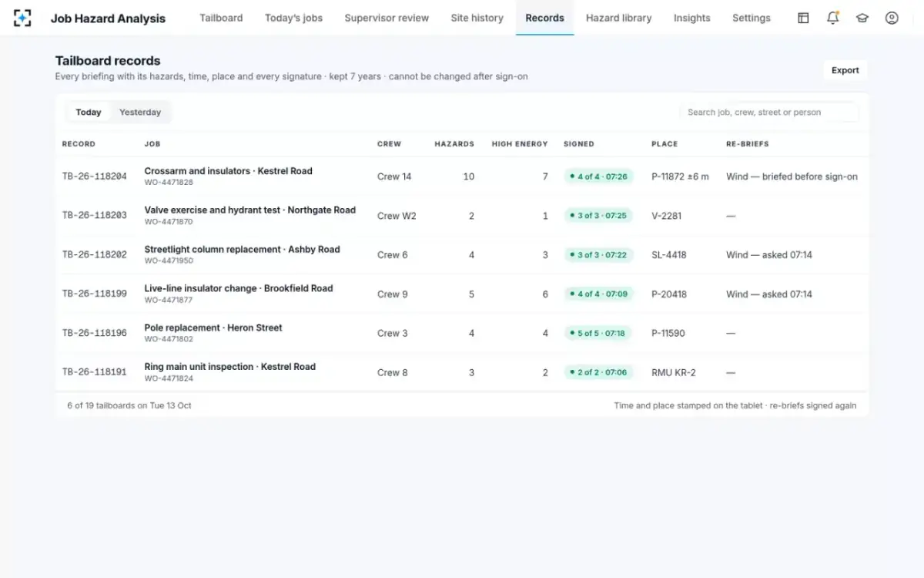Image resolution: width=924 pixels, height=578 pixels.
Task: Click the '4 of 4 · 07:26' signed badge
Action: click(598, 176)
